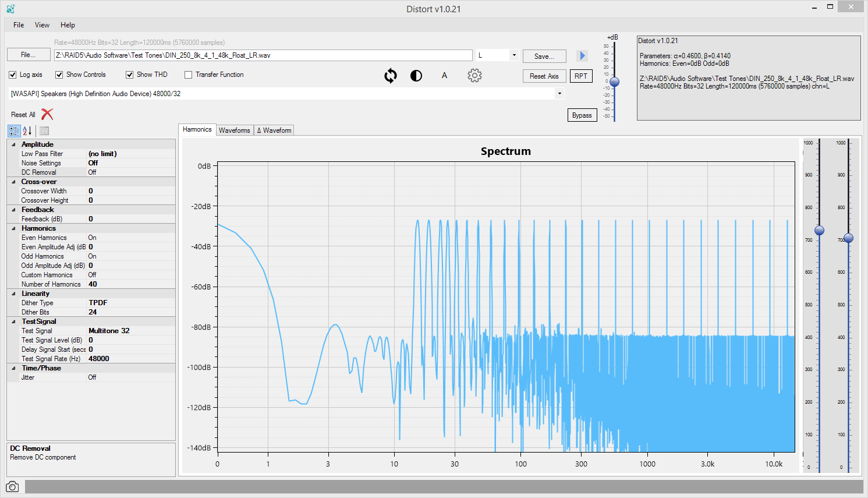Click the Test Signal Rate value 48000
The height and width of the screenshot is (498, 868).
tap(131, 359)
